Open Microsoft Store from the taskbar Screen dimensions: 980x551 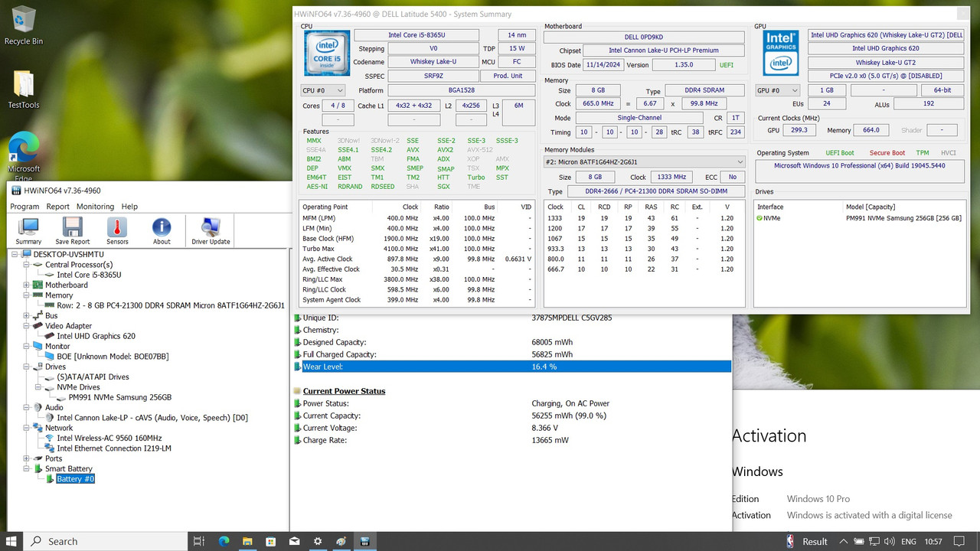click(271, 541)
